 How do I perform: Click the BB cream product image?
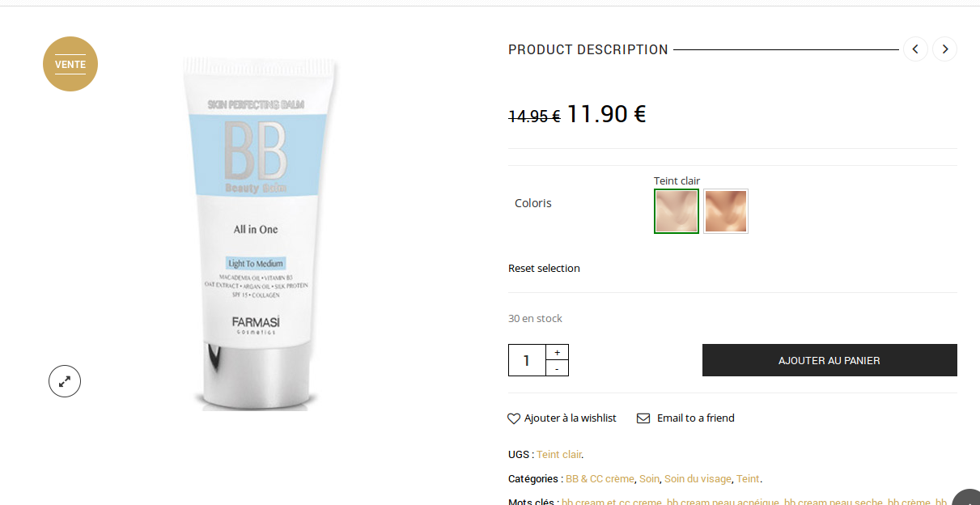pos(256,233)
